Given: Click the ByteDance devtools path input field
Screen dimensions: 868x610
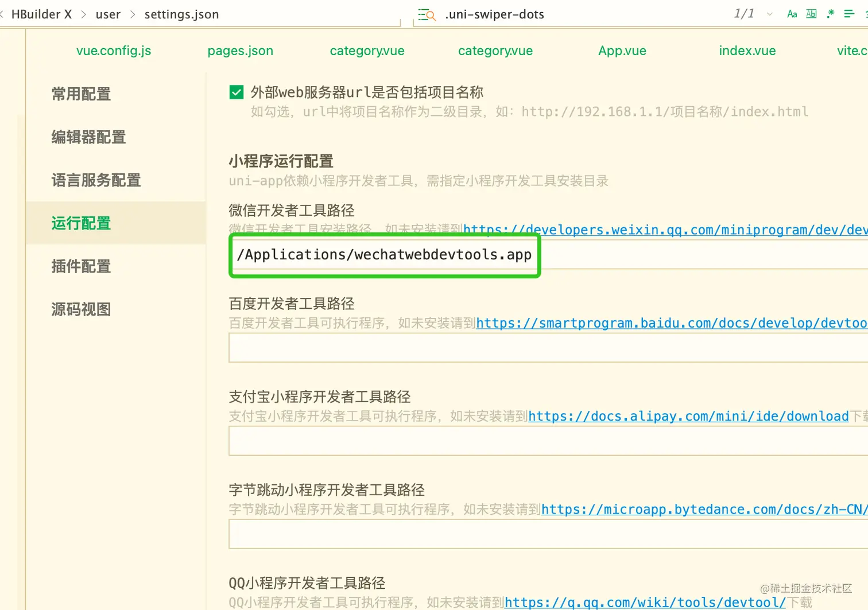Looking at the screenshot, I should coord(548,534).
